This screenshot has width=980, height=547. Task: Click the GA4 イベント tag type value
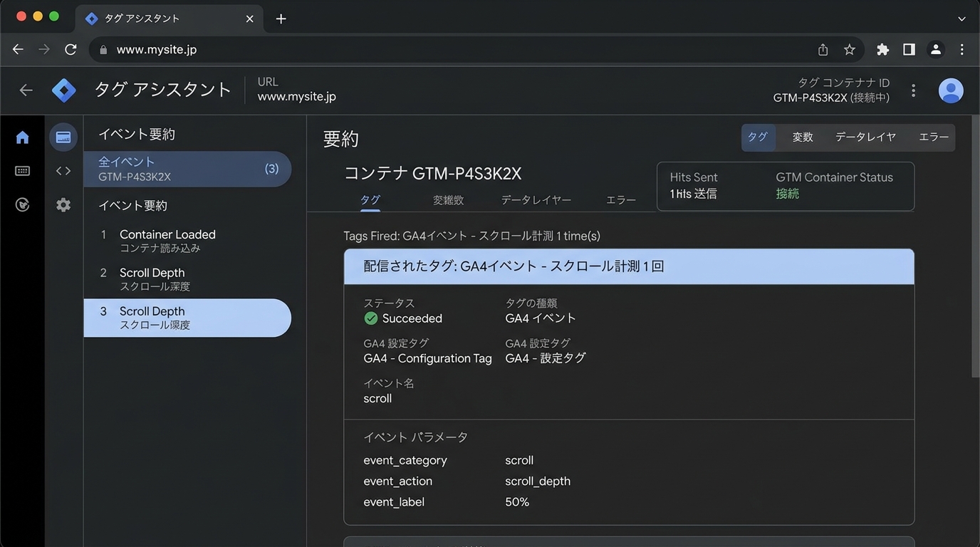pyautogui.click(x=541, y=318)
